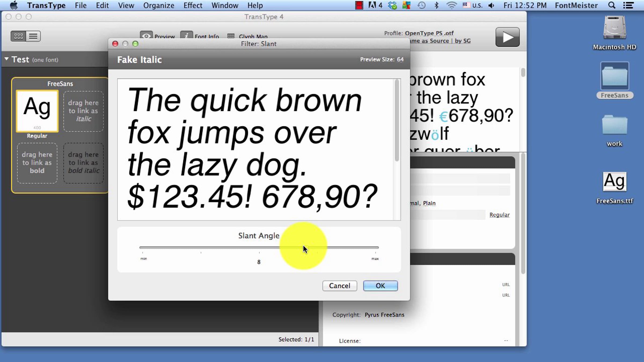Click the Adobe menu bar icon
This screenshot has width=644, height=362.
pos(375,5)
